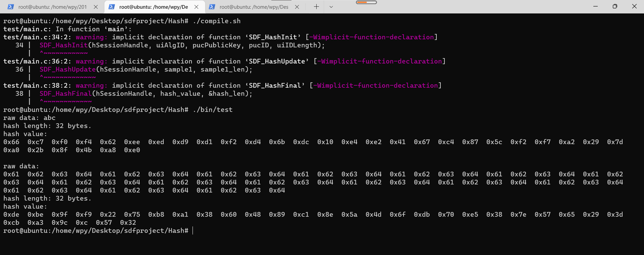The width and height of the screenshot is (644, 255).
Task: Click the hash byte 0xbe
Action: click(36, 214)
